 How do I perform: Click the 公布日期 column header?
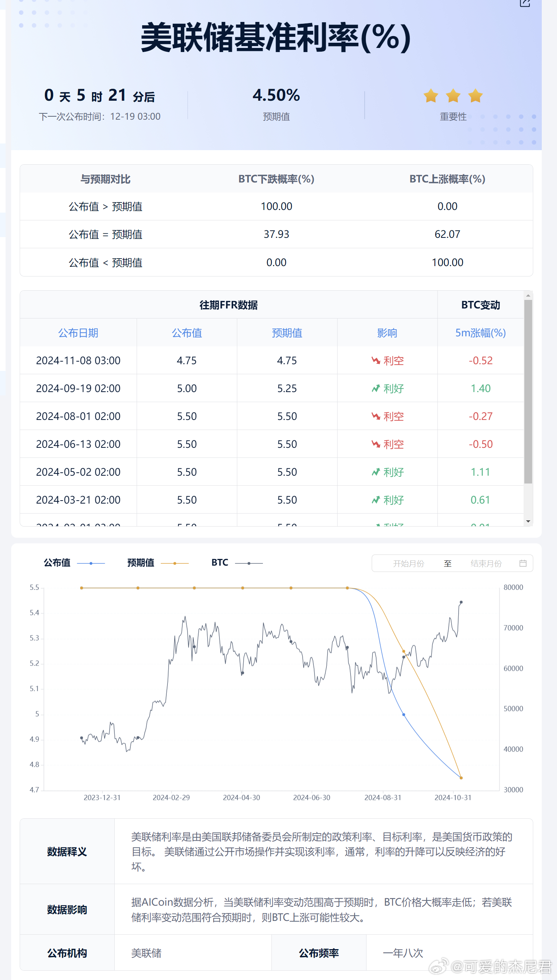click(x=78, y=333)
